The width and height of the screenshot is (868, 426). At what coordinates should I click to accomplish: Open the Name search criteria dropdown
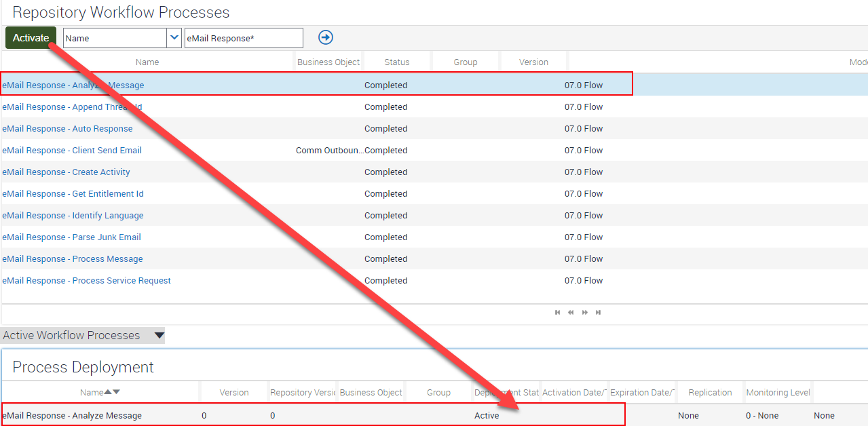115,37
